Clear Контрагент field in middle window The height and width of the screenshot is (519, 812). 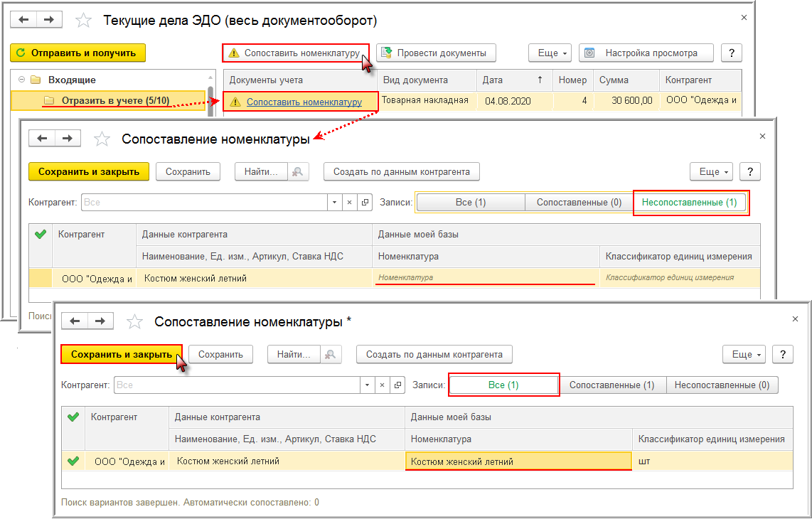(x=350, y=203)
